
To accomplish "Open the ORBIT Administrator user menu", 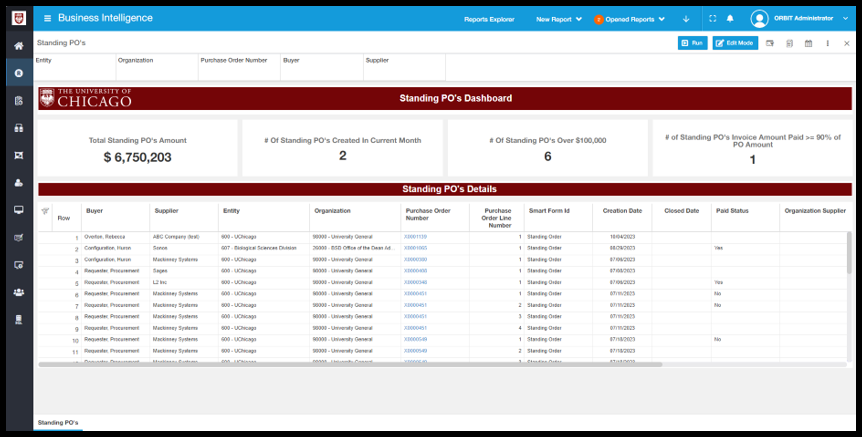I will 800,19.
